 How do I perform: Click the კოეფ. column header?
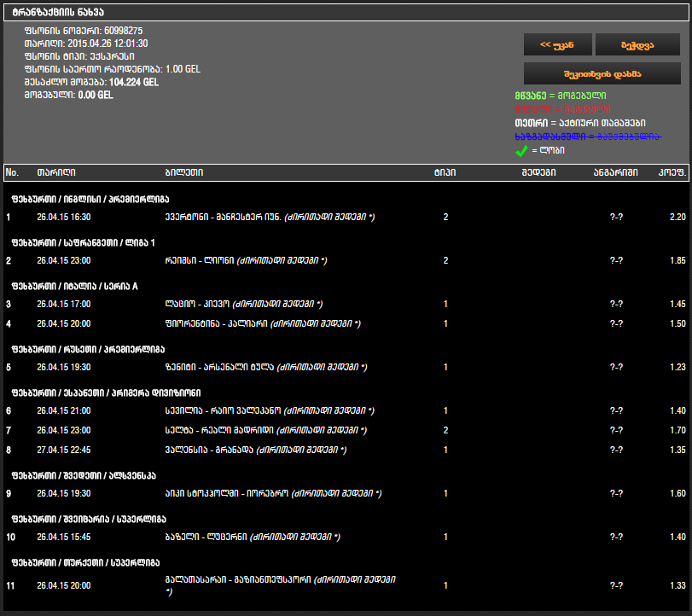click(671, 172)
